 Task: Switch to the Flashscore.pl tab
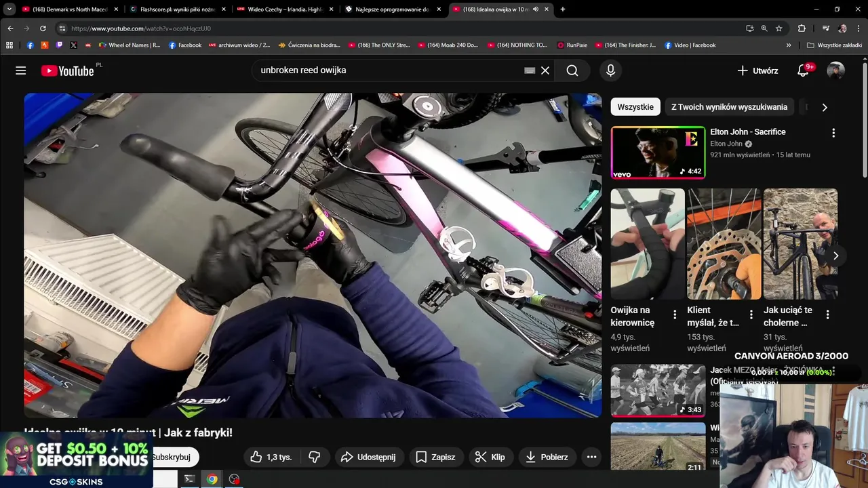[178, 9]
